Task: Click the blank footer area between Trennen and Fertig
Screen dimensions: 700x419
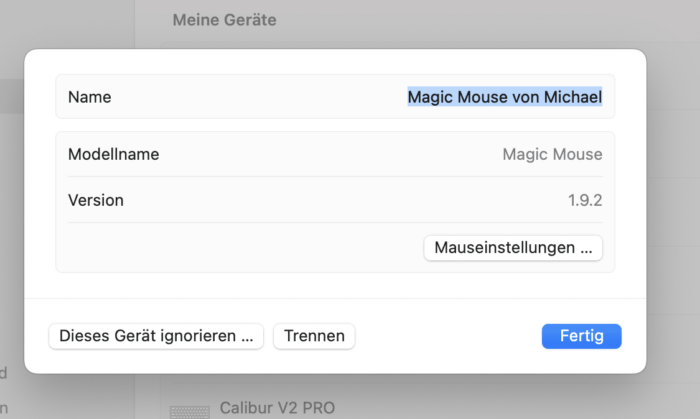Action: pos(448,336)
